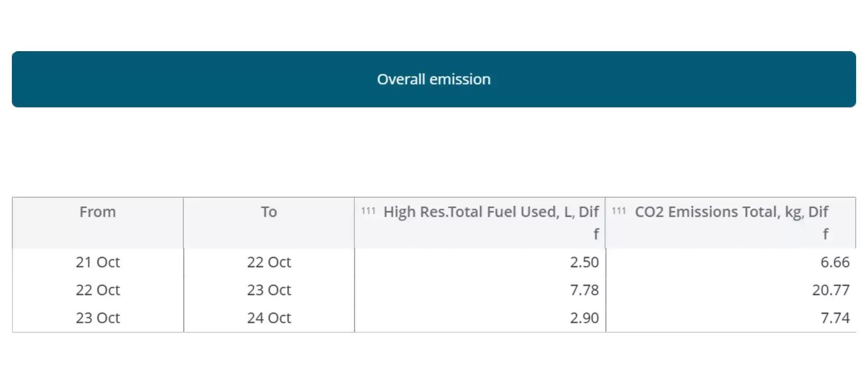This screenshot has width=868, height=389.
Task: Click the numeric type icon beside High Res.Total Fuel Used
Action: [x=368, y=211]
